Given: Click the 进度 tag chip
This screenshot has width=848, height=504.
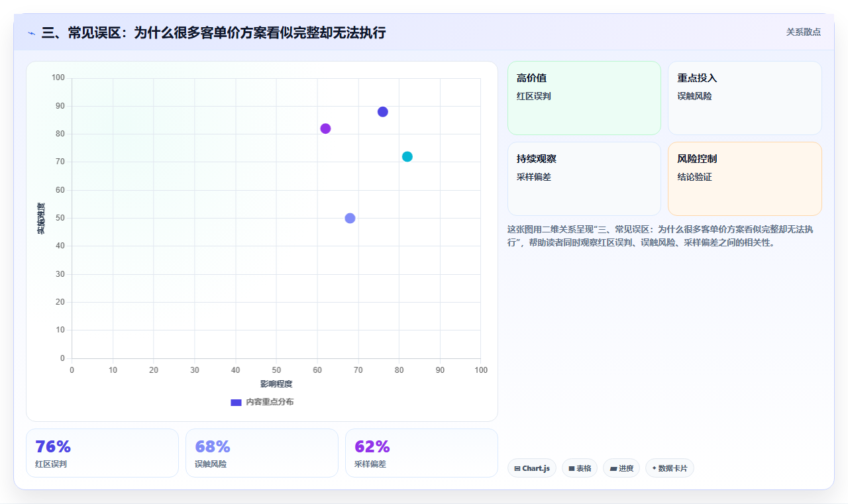Looking at the screenshot, I should pyautogui.click(x=621, y=468).
